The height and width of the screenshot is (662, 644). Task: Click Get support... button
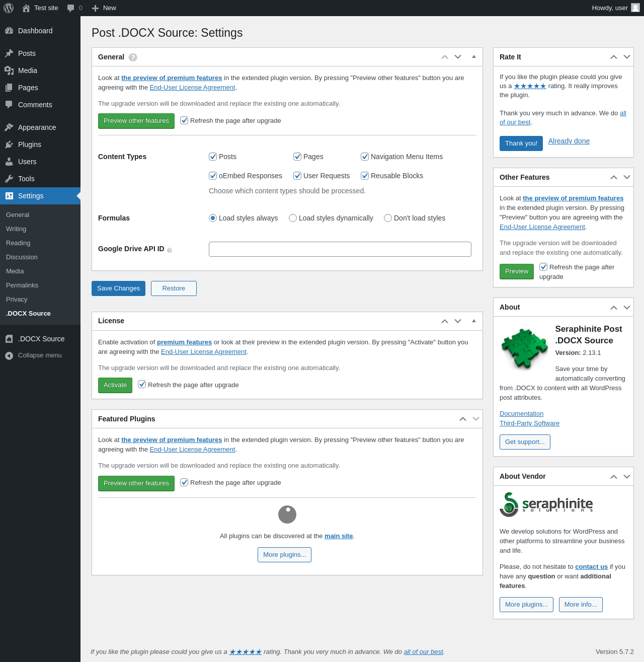point(525,442)
